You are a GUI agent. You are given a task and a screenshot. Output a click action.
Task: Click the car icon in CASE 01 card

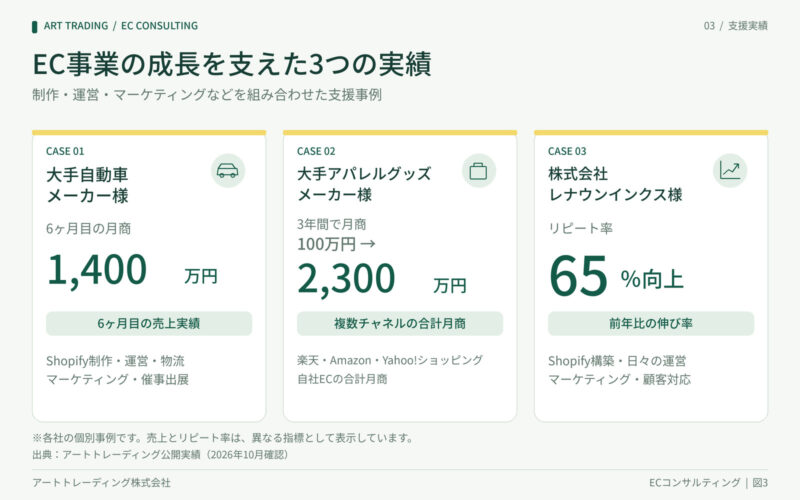coord(228,170)
